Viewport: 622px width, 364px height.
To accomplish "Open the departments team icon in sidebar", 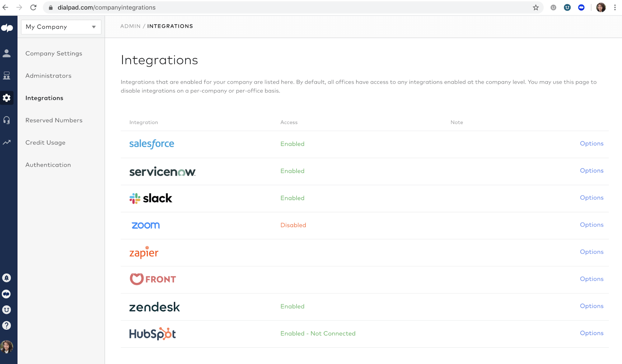I will pos(7,76).
